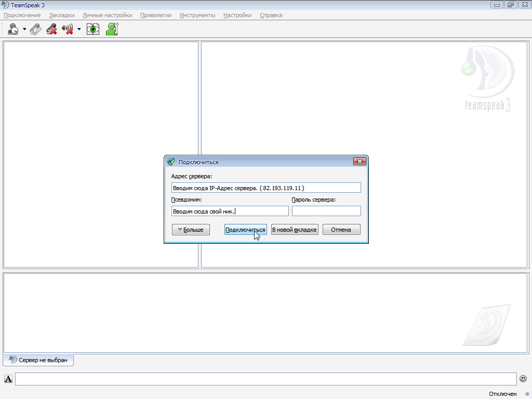Screen dimensions: 532x399
Task: Click the Отмена button
Action: 341,230
